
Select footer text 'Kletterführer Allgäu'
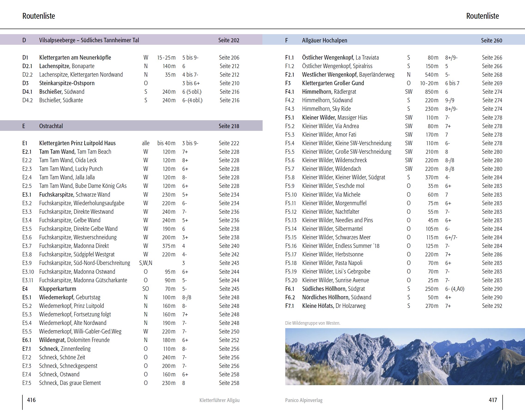click(x=219, y=400)
